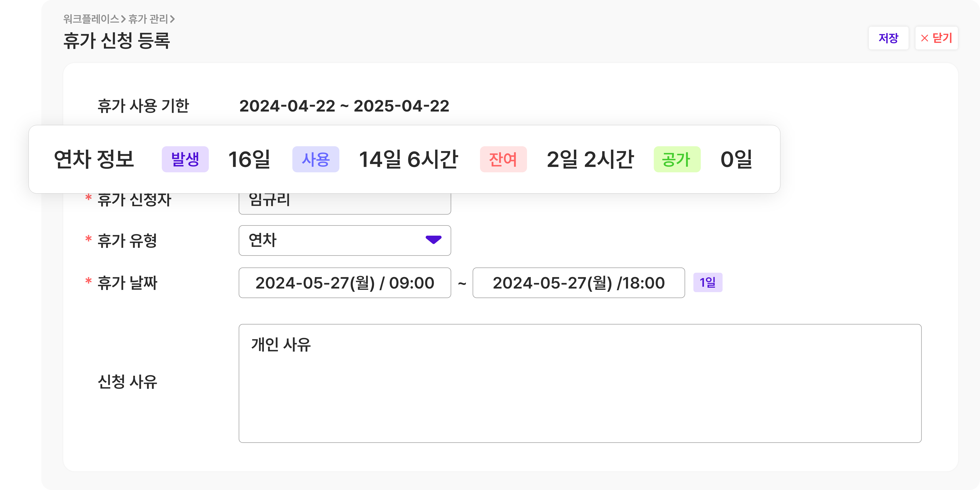980x490 pixels.
Task: Click the red X icon beside 닫기
Action: tap(924, 38)
